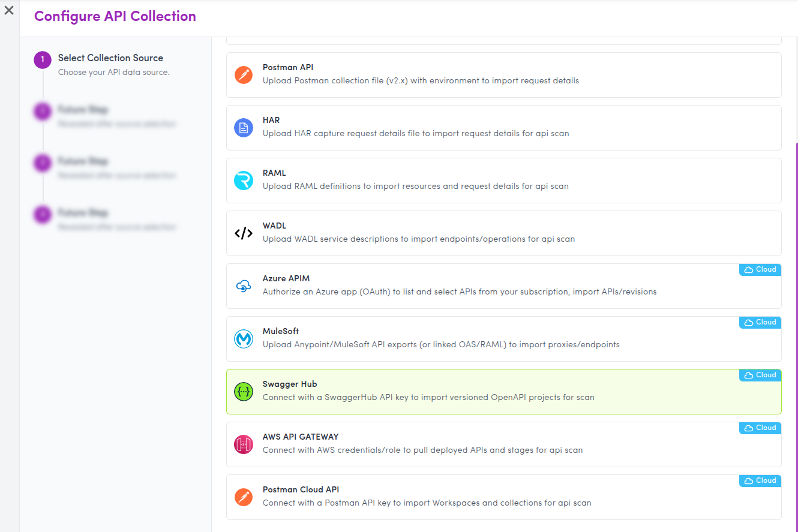
Task: Click the AWS API Gateway icon
Action: coord(243,444)
